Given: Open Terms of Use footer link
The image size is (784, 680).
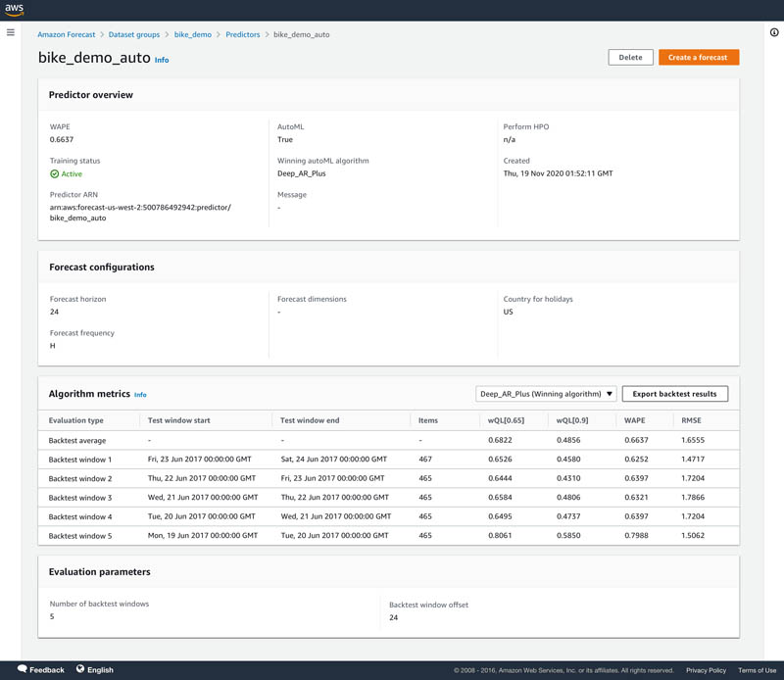Looking at the screenshot, I should [757, 670].
